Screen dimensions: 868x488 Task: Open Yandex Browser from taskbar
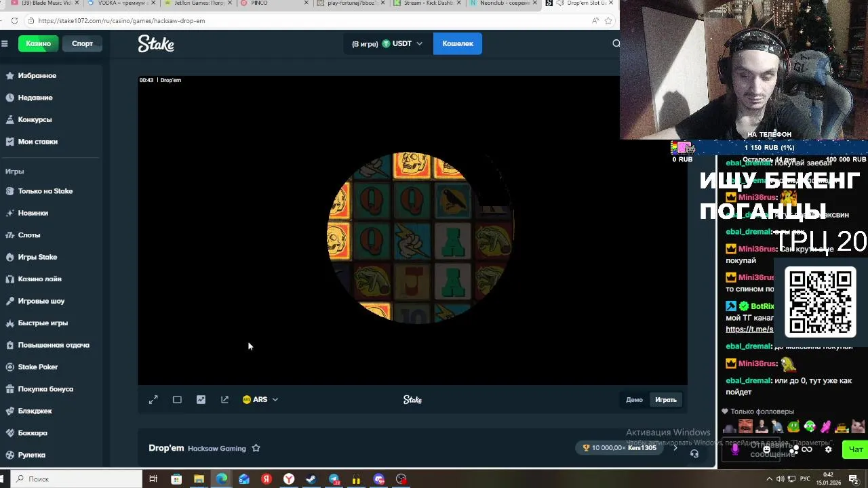(x=289, y=479)
